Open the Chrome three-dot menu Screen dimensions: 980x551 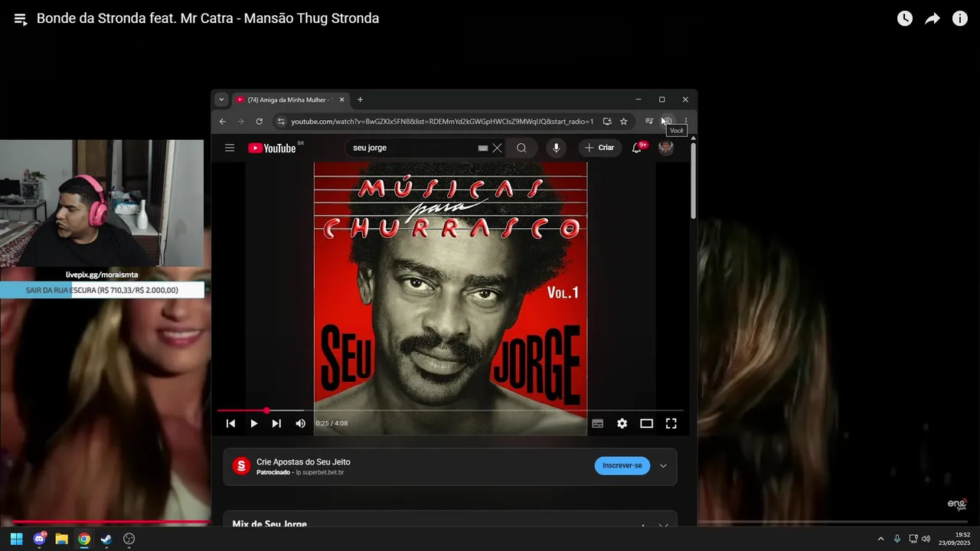[686, 121]
